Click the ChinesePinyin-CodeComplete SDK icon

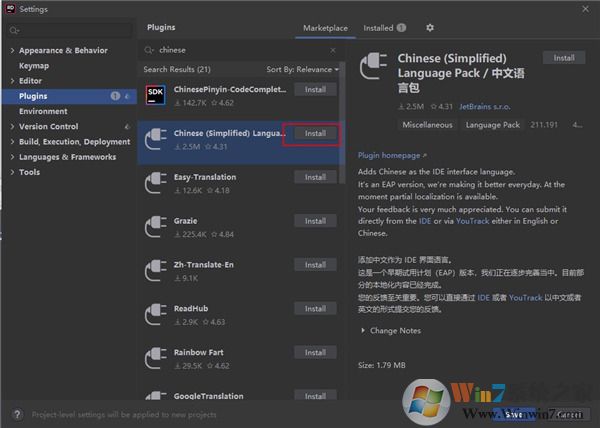155,95
